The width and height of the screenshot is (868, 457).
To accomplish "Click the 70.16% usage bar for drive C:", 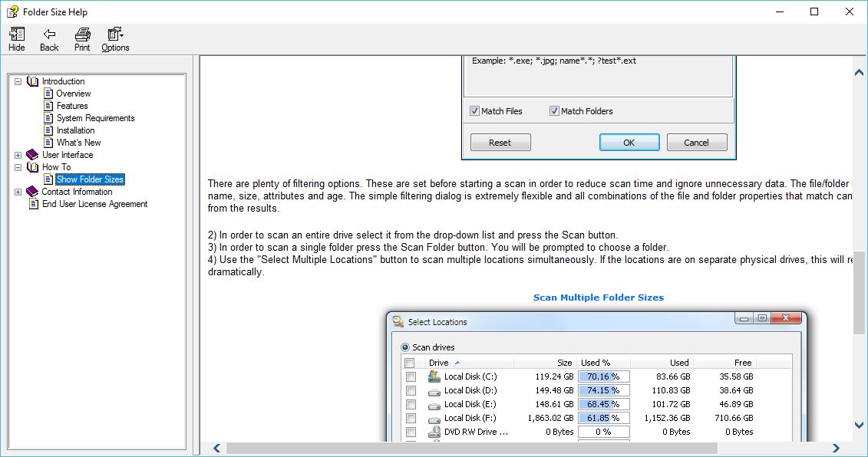I will tap(603, 376).
